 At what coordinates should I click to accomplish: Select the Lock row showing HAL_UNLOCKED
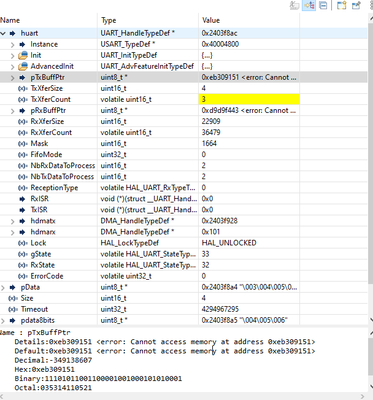[183, 243]
